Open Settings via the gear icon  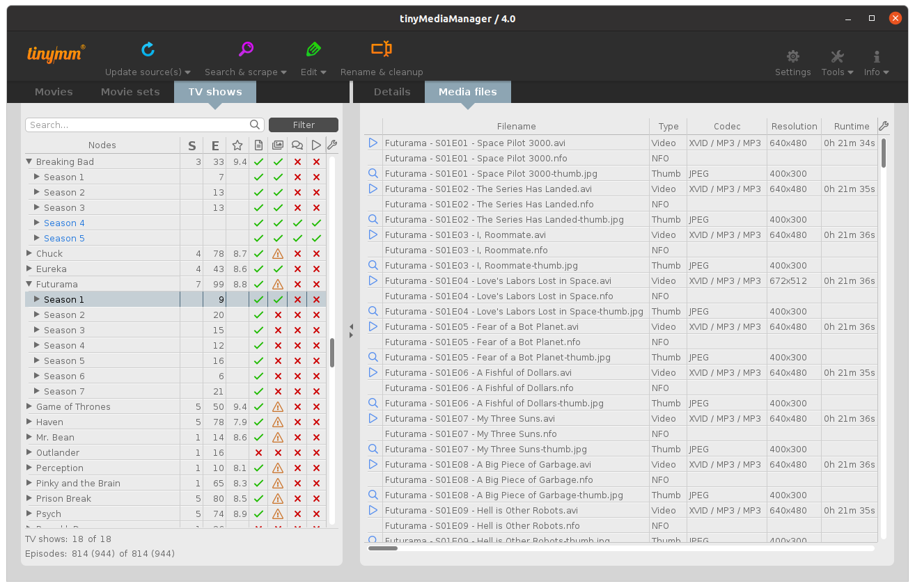[x=792, y=57]
